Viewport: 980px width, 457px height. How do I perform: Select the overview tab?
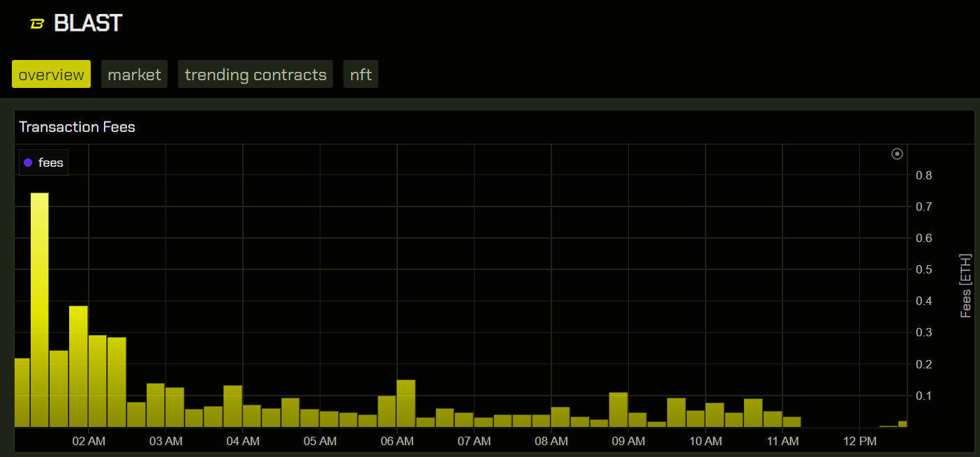(51, 74)
